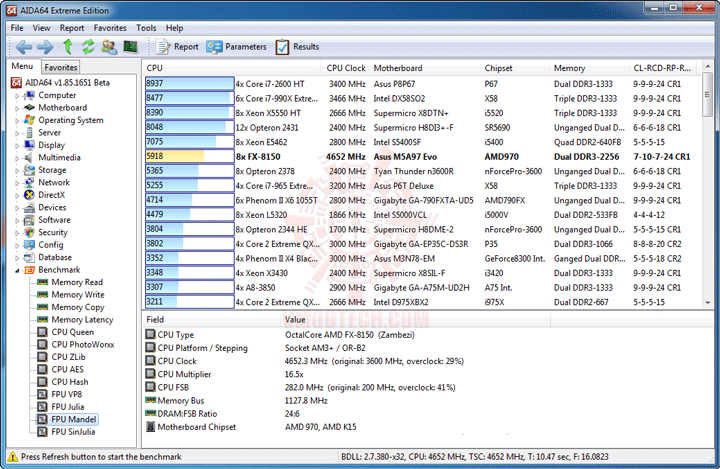
Task: Open the Report menu
Action: click(72, 28)
